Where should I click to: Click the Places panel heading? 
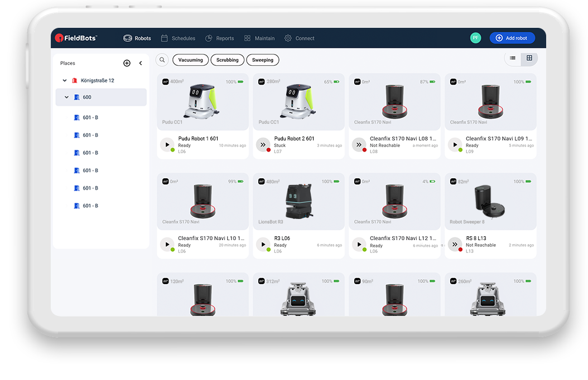click(68, 64)
